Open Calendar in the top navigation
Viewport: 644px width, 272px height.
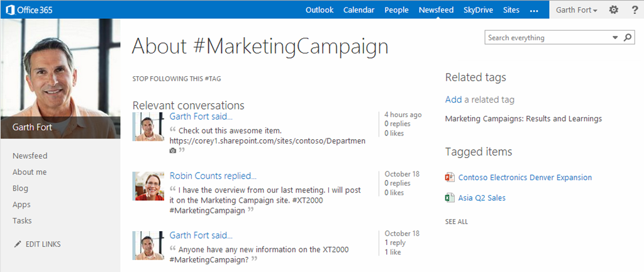359,10
